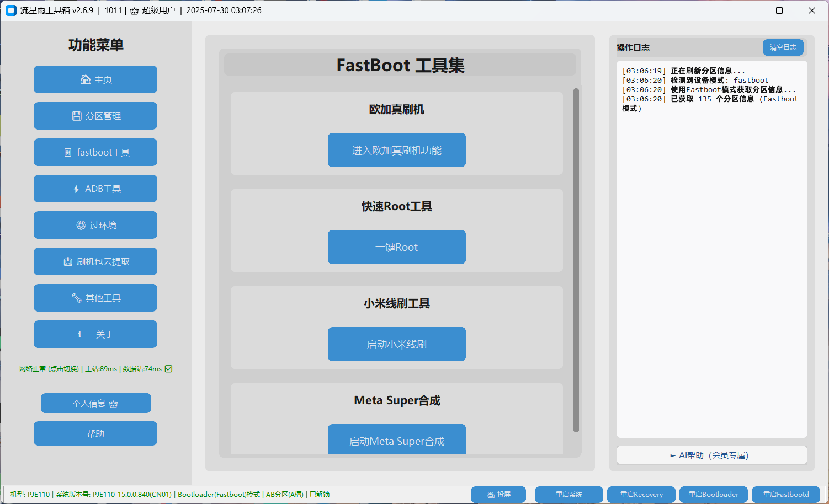
Task: Open 刷机包云提取 via its download icon
Action: (68, 261)
